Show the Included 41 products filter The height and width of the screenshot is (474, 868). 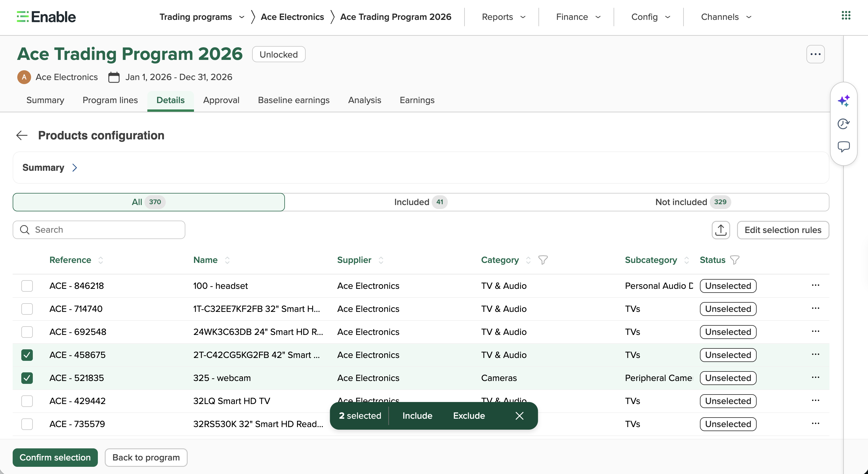[420, 202]
